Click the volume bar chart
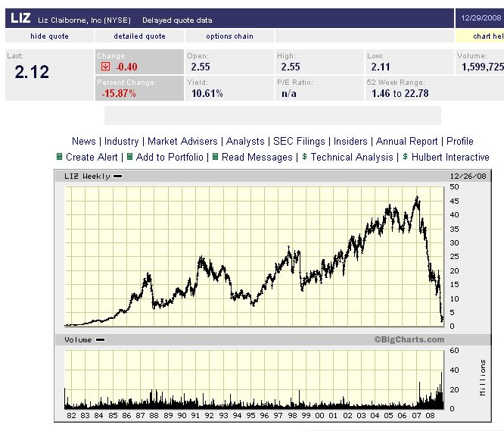The image size is (504, 431). pos(254,379)
